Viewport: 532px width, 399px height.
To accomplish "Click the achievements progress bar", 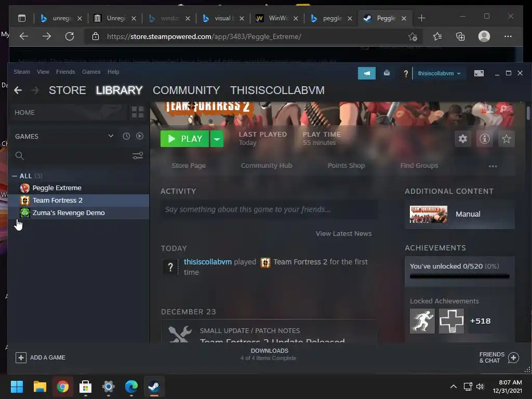I will [460, 276].
